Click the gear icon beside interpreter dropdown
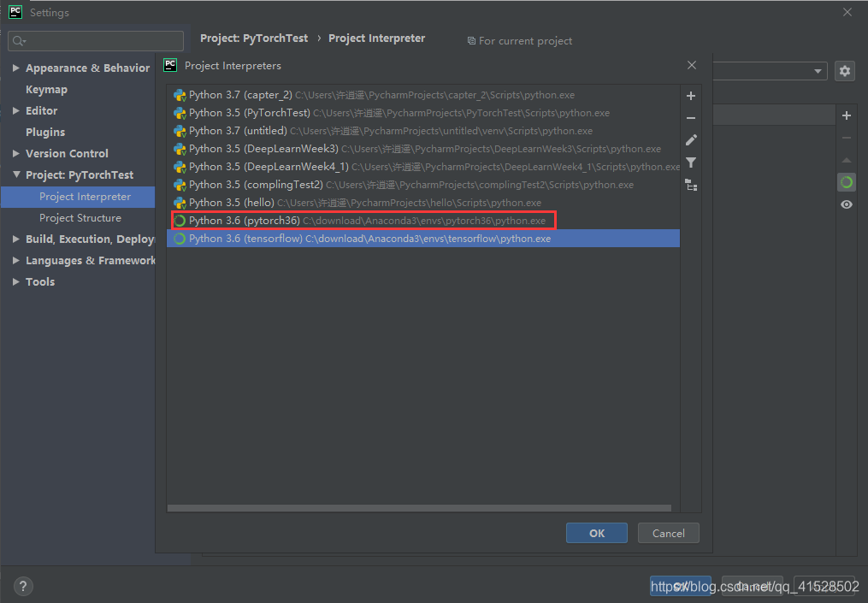This screenshot has height=603, width=868. (x=845, y=71)
